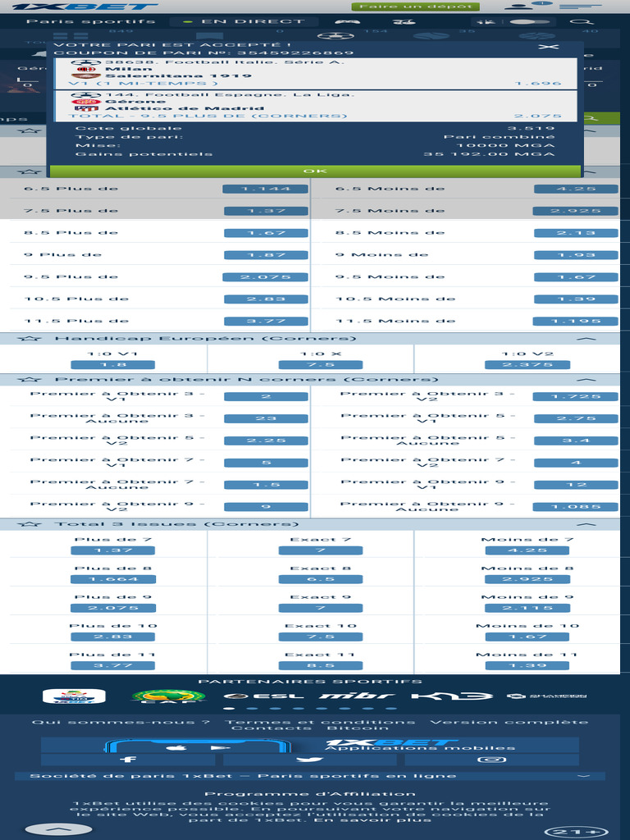Confirm the bet popup with OK
Screen dimensions: 630x840
(315, 171)
